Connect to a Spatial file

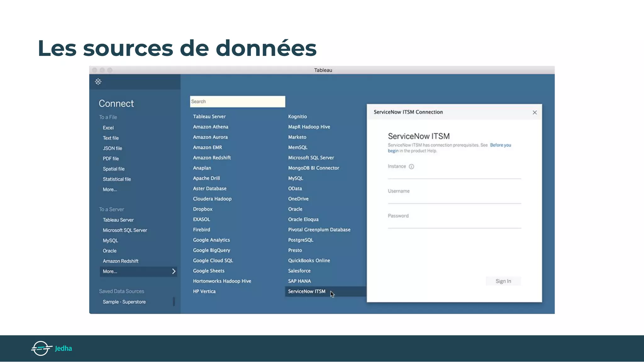[x=114, y=169]
